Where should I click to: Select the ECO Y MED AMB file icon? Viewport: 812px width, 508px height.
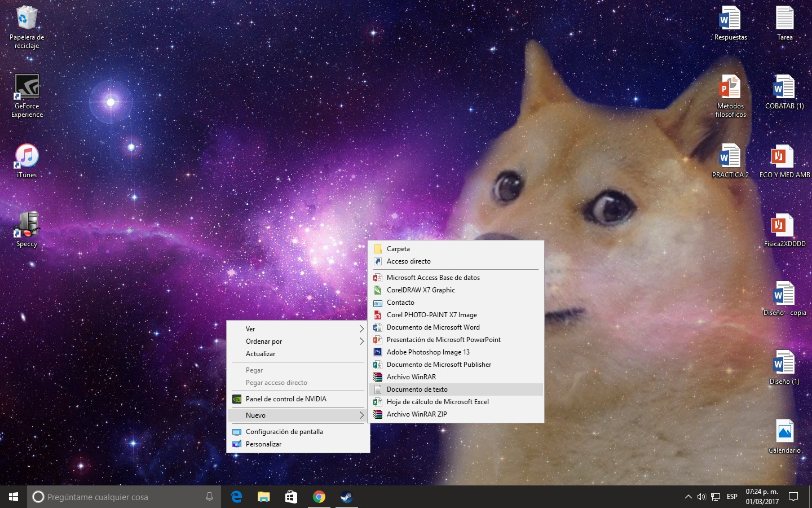(x=784, y=161)
